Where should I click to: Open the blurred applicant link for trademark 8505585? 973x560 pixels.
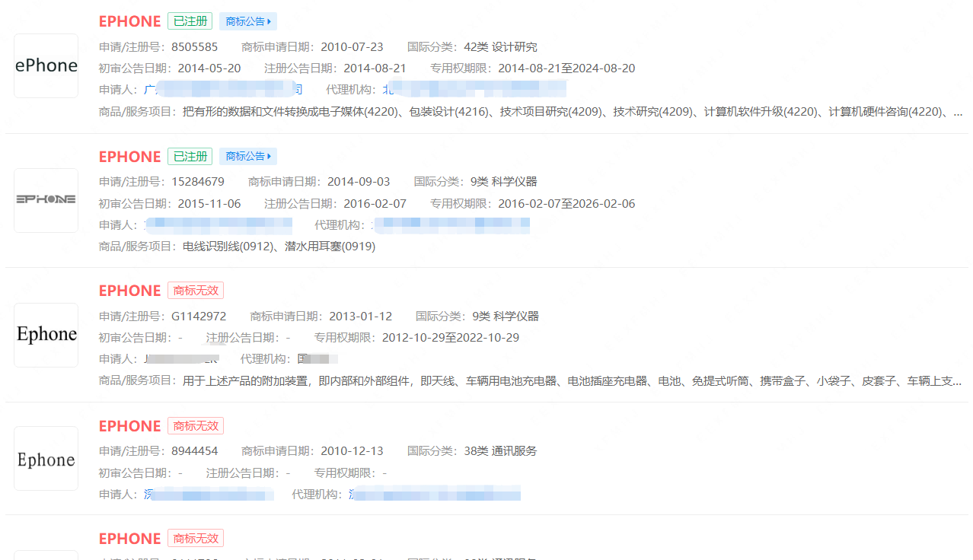click(x=223, y=90)
